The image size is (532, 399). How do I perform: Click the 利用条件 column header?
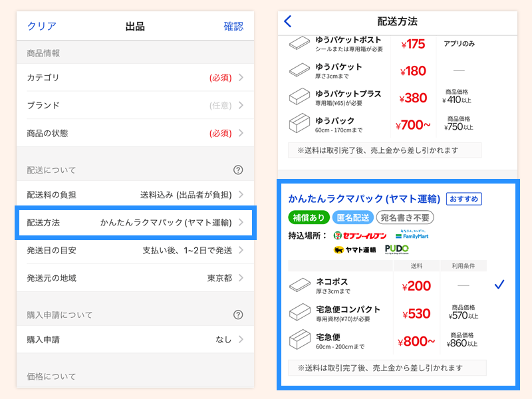click(x=463, y=265)
